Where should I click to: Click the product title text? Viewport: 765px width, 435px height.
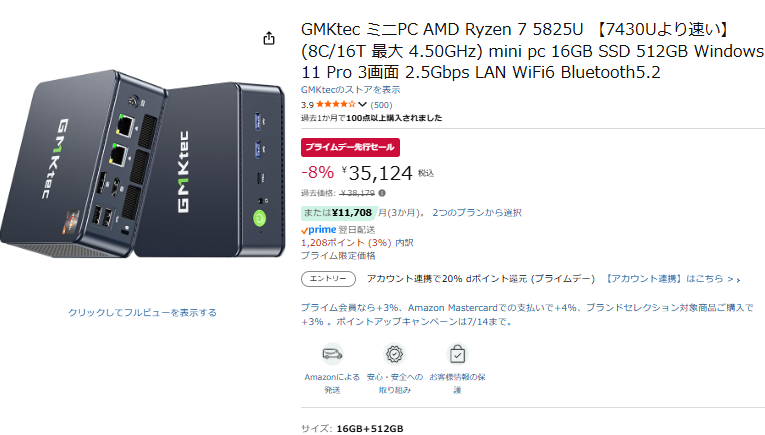tap(532, 51)
